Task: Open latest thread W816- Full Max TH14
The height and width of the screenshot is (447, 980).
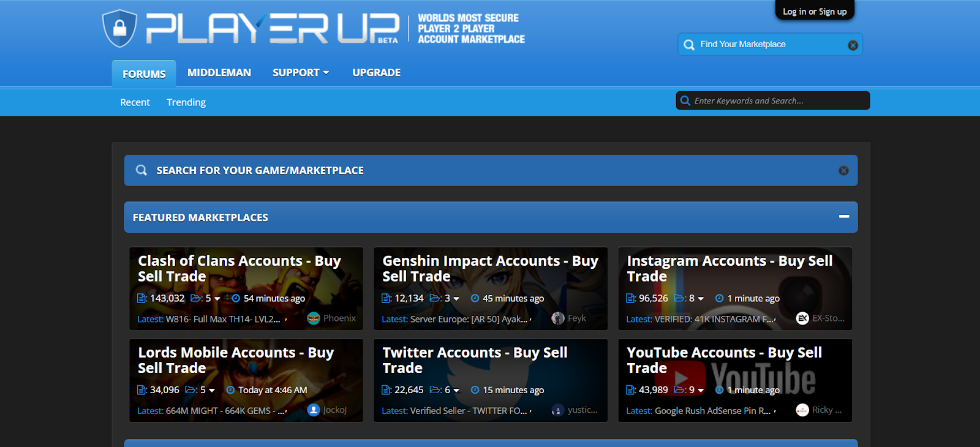Action: [x=223, y=319]
